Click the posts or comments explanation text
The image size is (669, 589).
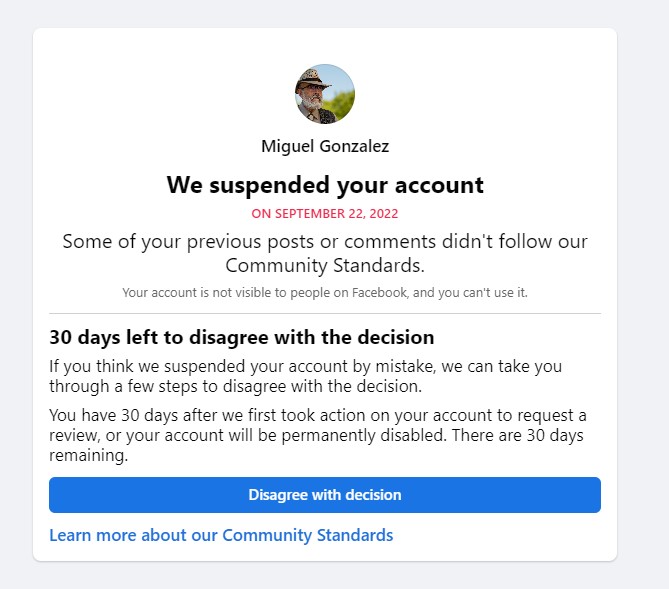point(325,254)
